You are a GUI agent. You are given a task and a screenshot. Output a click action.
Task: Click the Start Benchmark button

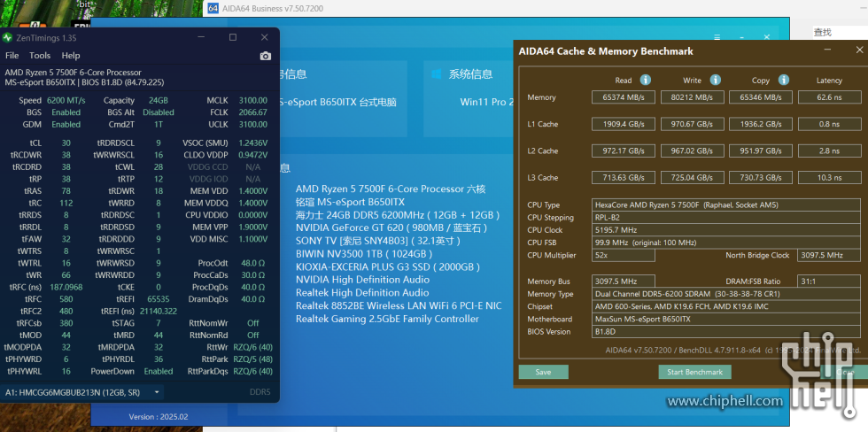694,372
